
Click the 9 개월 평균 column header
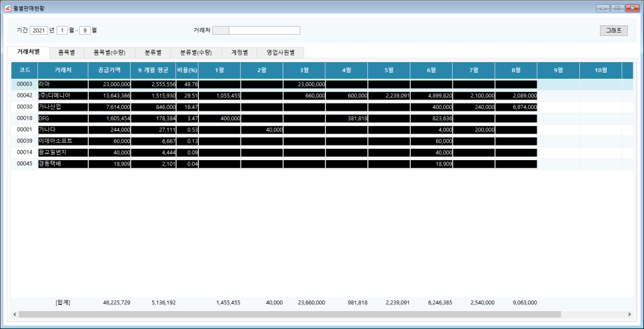tap(153, 70)
